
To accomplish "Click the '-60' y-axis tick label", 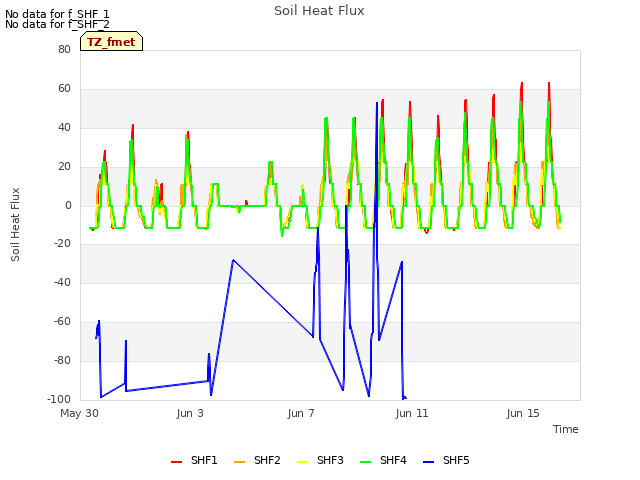I will coord(63,322).
